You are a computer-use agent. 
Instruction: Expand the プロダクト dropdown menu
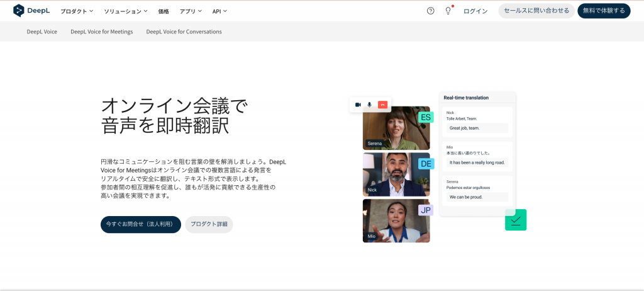(77, 11)
